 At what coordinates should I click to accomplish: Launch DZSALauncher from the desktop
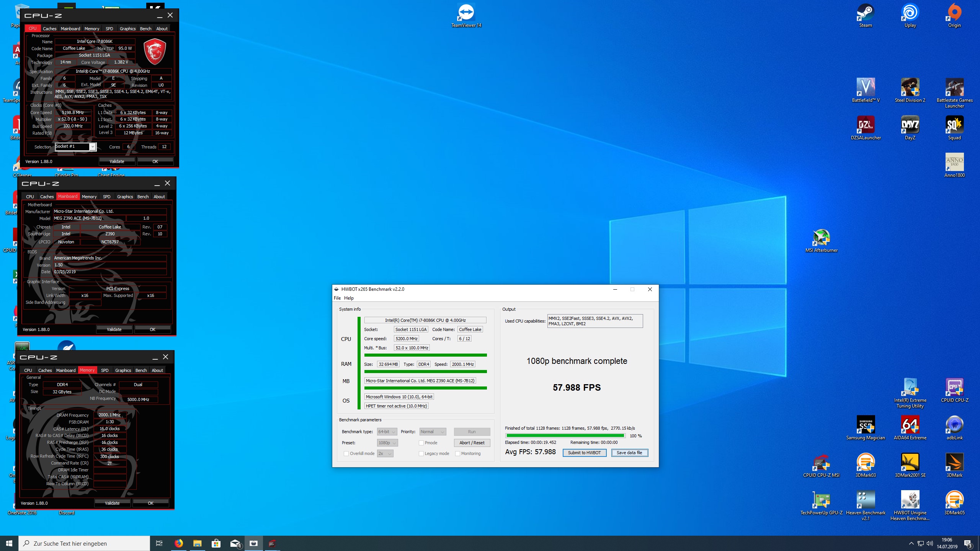(866, 128)
